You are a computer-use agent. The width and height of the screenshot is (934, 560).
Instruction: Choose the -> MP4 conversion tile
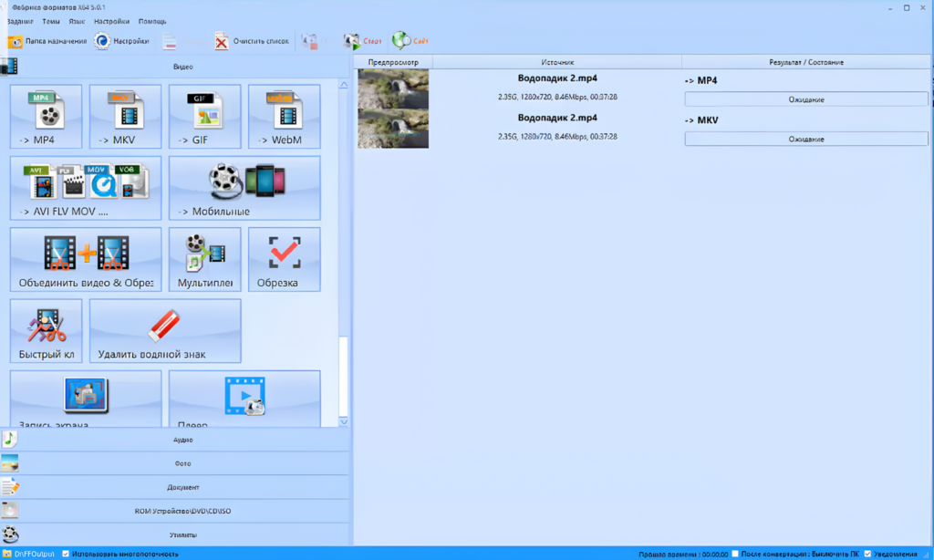click(46, 116)
